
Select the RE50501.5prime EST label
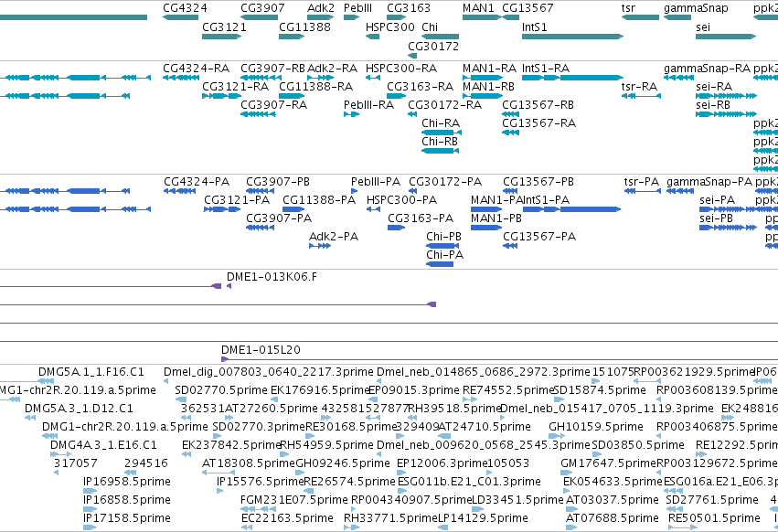pos(714,518)
